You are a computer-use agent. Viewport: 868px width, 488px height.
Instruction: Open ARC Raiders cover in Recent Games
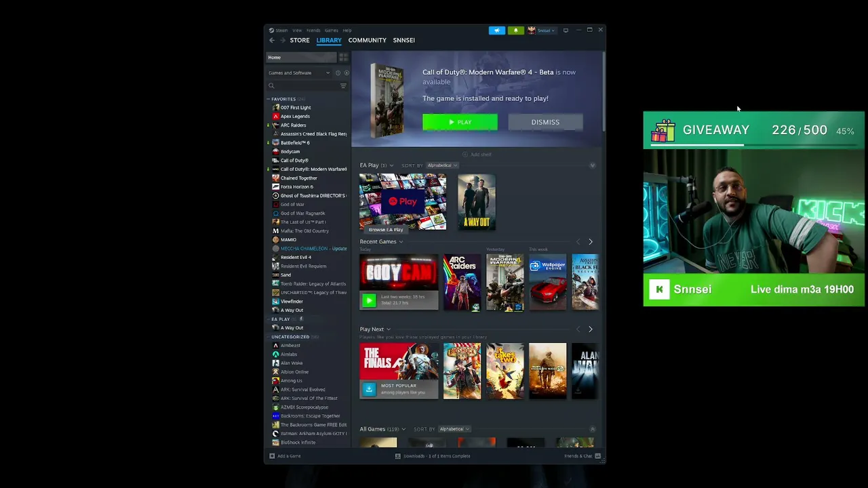pos(462,283)
